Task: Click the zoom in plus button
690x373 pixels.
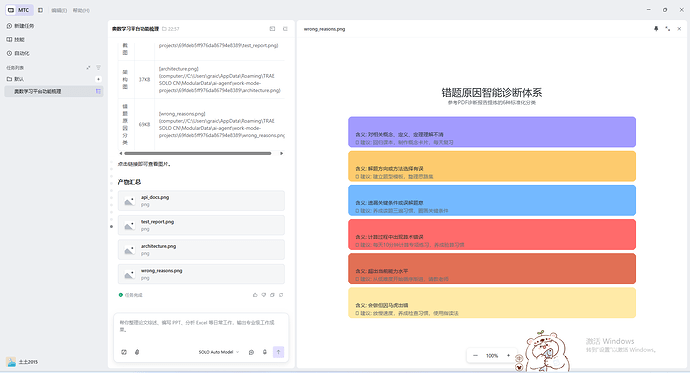Action: pos(508,355)
